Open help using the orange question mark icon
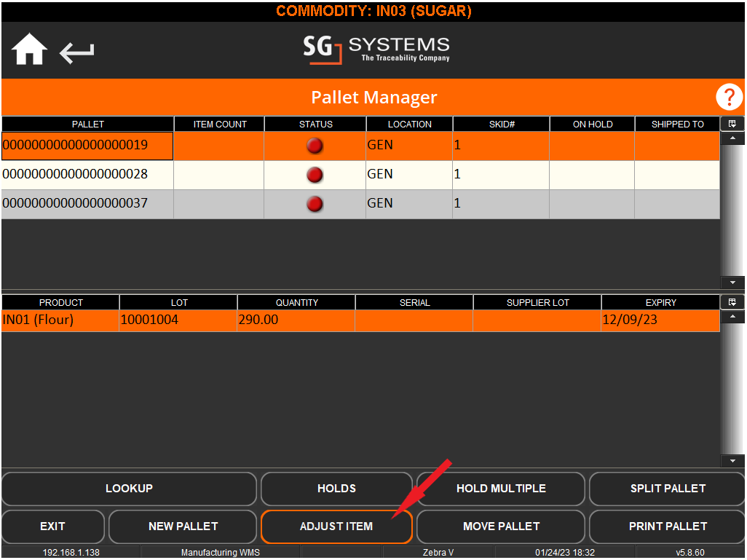Image resolution: width=747 pixels, height=560 pixels. pos(729,97)
